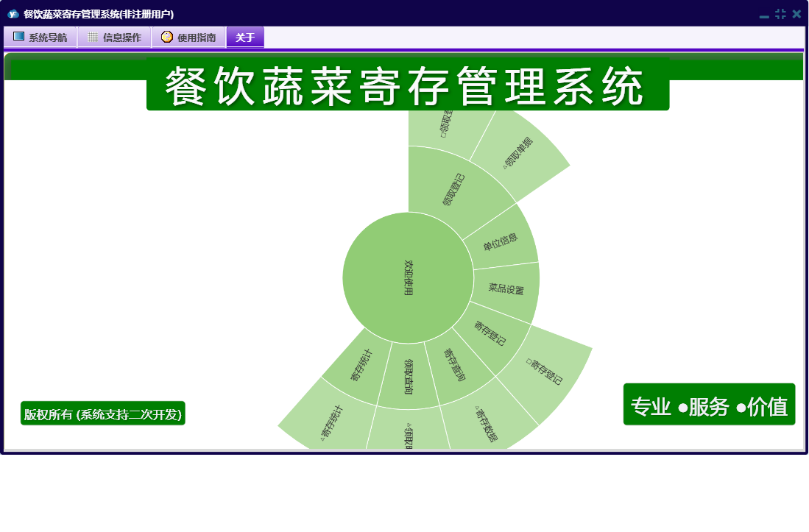Click the app logo icon in title bar
Viewport: 809px width, 532px height.
point(13,14)
